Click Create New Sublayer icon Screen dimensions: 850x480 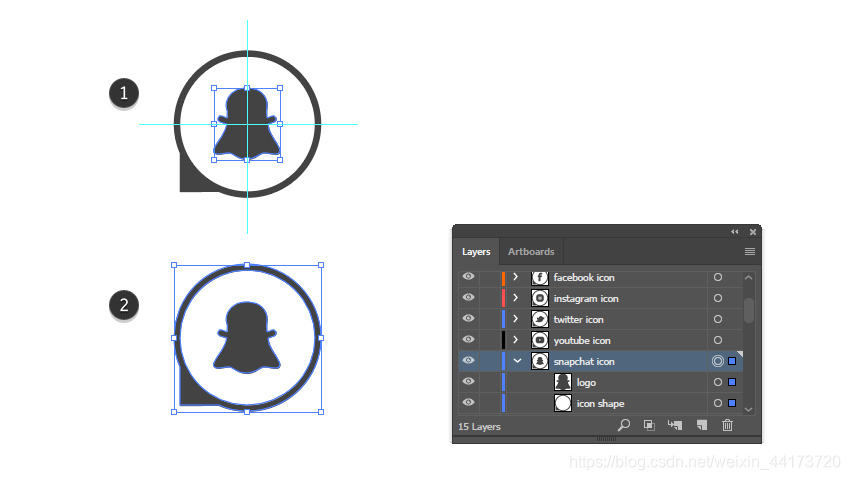(x=675, y=425)
